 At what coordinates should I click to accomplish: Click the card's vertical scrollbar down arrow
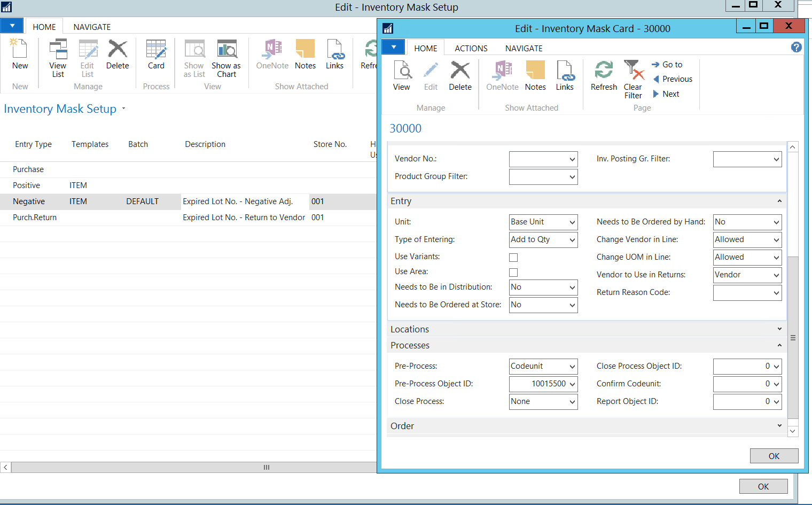coord(793,431)
